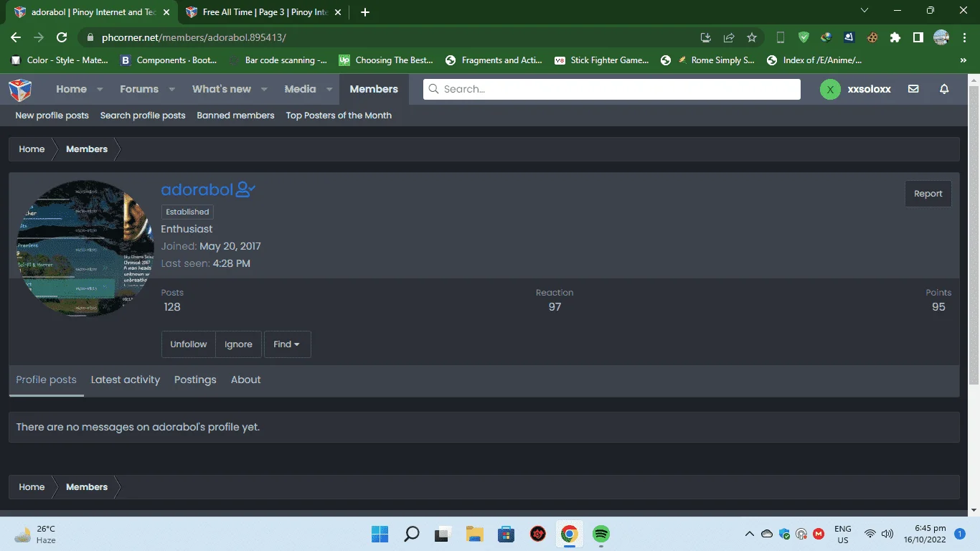Viewport: 980px width, 551px height.
Task: Expand the Home menu dropdown arrow
Action: coord(100,90)
